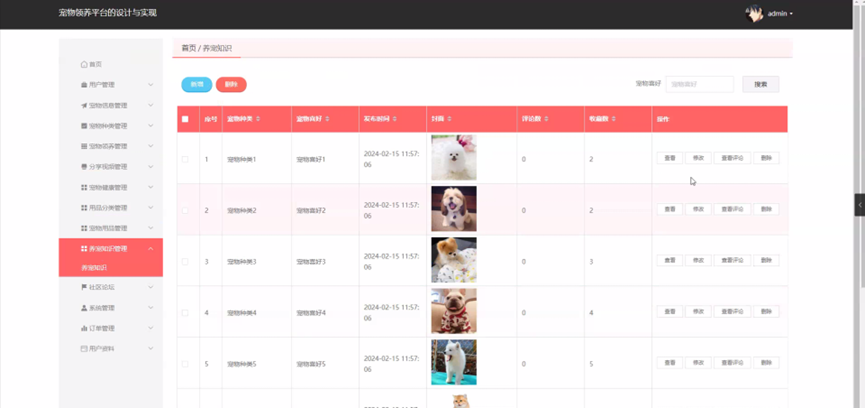This screenshot has height=408, width=865.
Task: Click the 宠物喜好2 cell
Action: pos(311,211)
